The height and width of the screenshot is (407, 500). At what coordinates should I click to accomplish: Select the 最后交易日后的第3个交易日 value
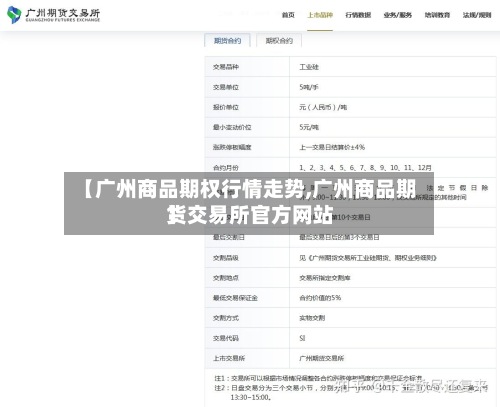coord(339,237)
